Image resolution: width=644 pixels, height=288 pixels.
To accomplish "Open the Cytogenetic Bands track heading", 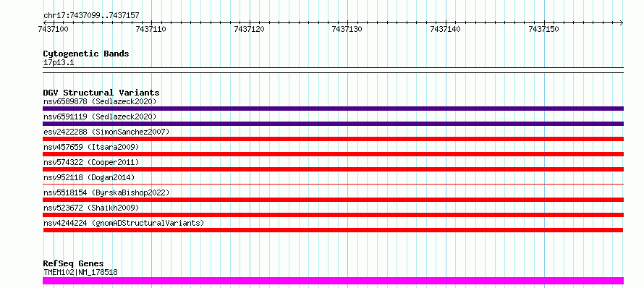I will coord(86,54).
